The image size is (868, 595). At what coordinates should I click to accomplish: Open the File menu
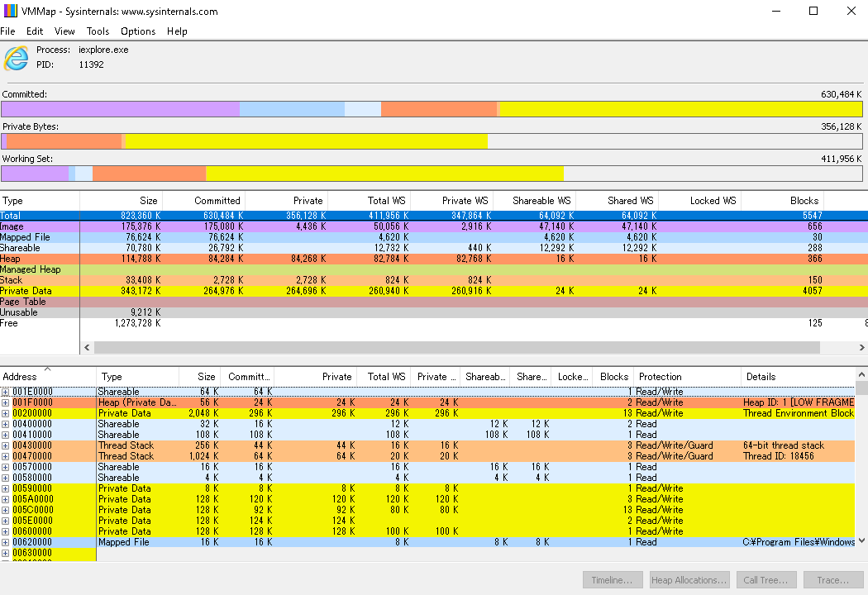click(8, 31)
